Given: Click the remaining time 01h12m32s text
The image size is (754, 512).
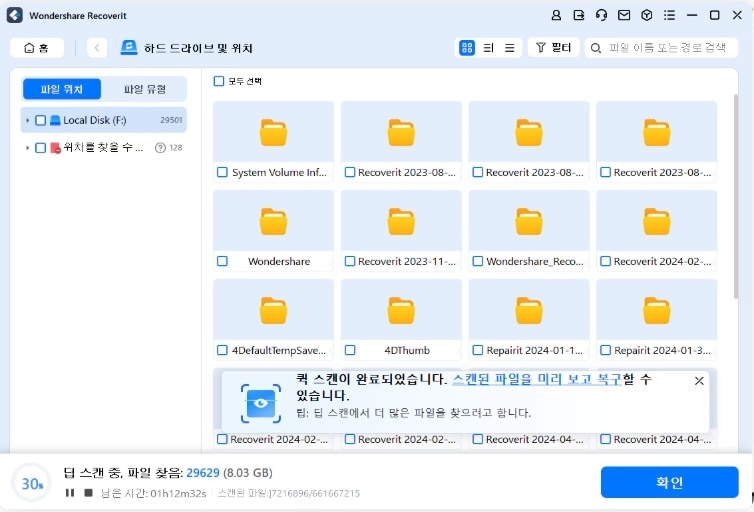Looking at the screenshot, I should click(x=178, y=493).
